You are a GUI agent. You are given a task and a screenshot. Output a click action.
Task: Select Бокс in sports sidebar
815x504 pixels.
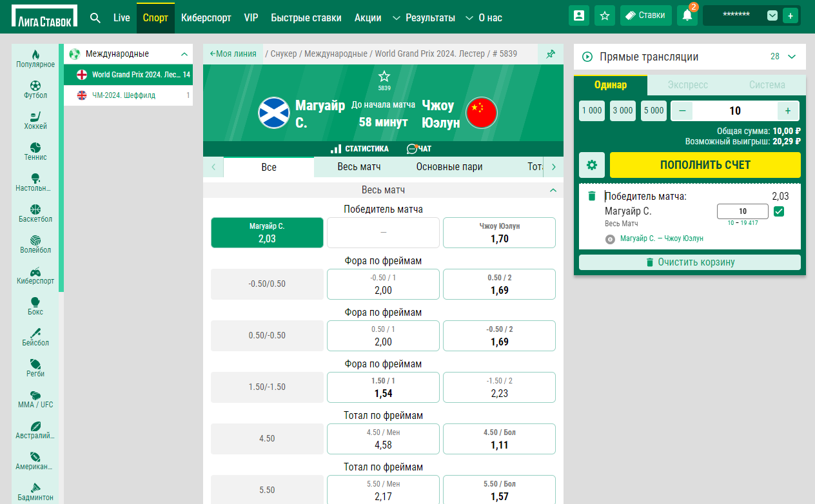click(x=35, y=305)
